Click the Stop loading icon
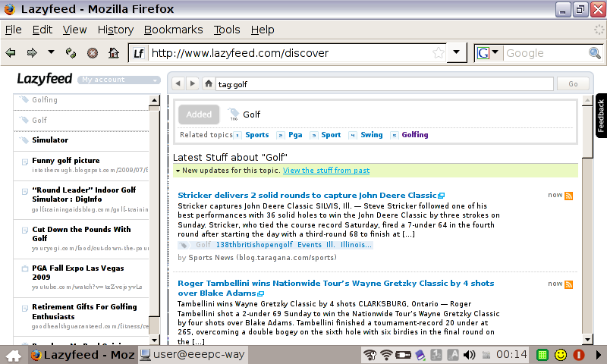Viewport: 607px width, 364px height. 92,53
